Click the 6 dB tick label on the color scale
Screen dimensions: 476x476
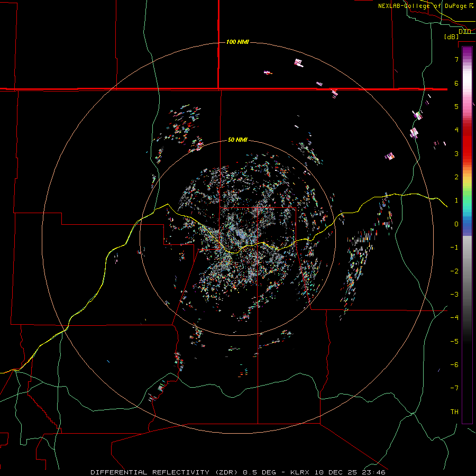pos(456,83)
